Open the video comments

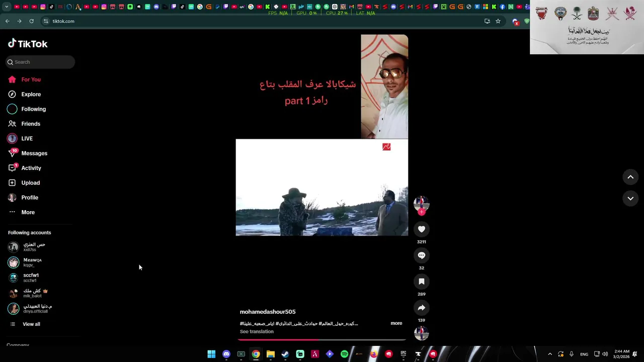point(422,255)
